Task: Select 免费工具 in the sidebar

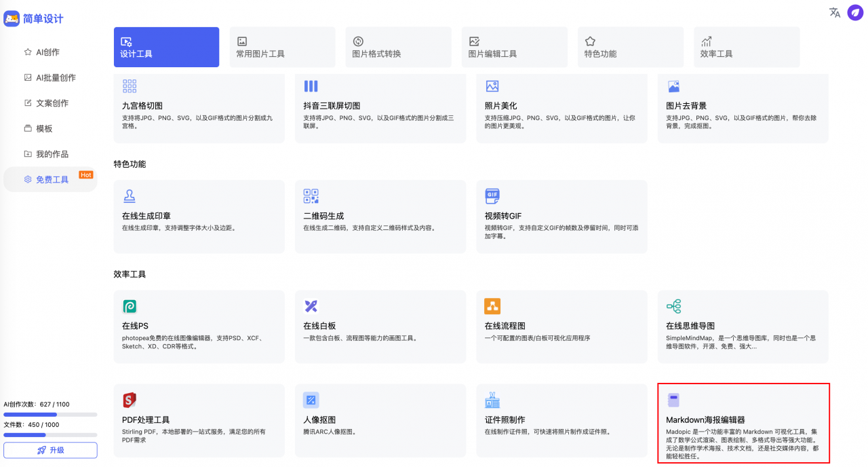Action: 50,180
